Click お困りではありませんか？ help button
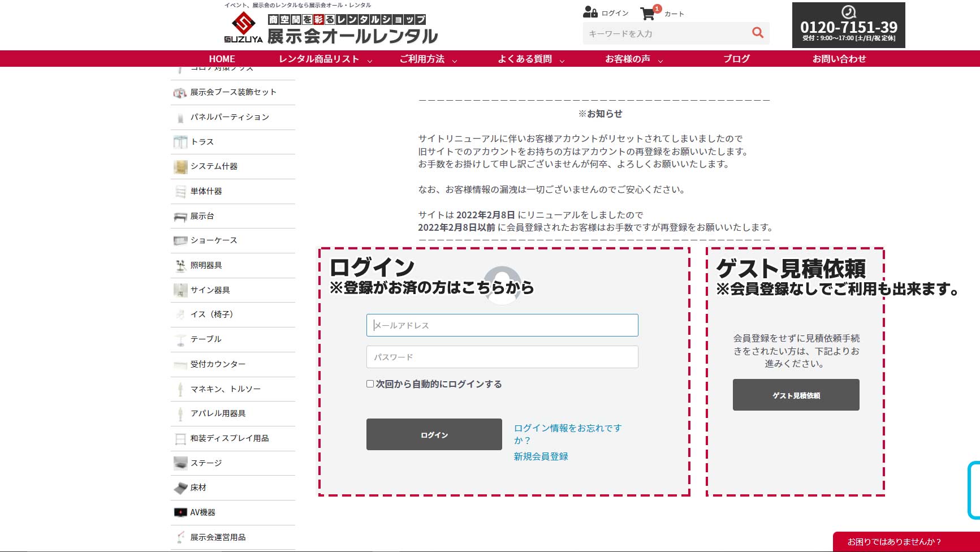Viewport: 980px width, 552px height. (x=906, y=542)
